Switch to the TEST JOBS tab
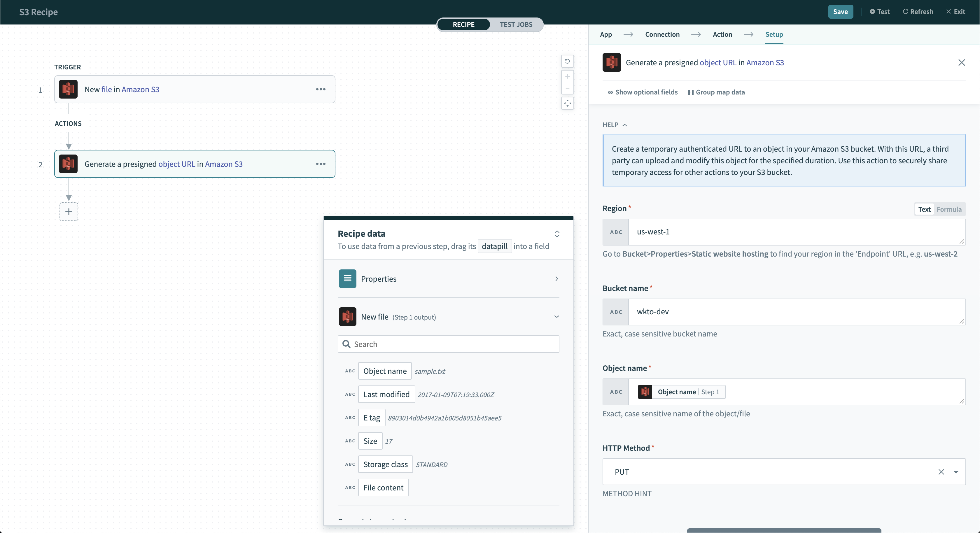The width and height of the screenshot is (980, 533). click(515, 24)
